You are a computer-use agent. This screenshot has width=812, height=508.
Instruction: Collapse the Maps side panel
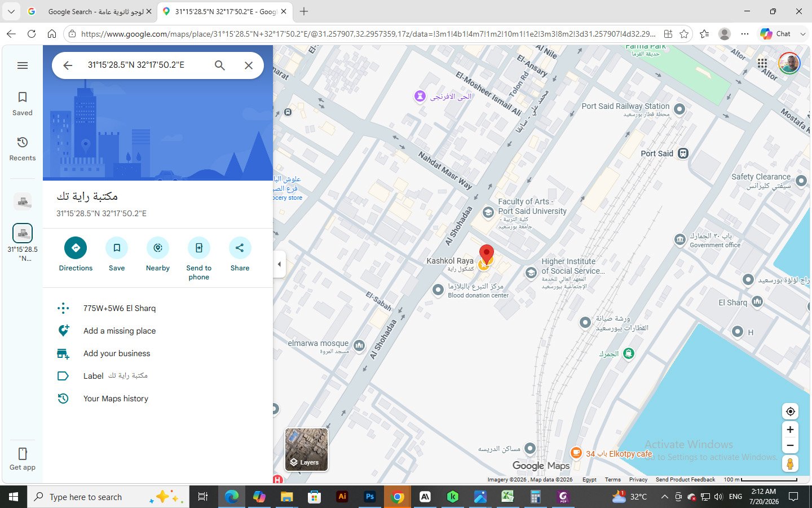pos(279,264)
